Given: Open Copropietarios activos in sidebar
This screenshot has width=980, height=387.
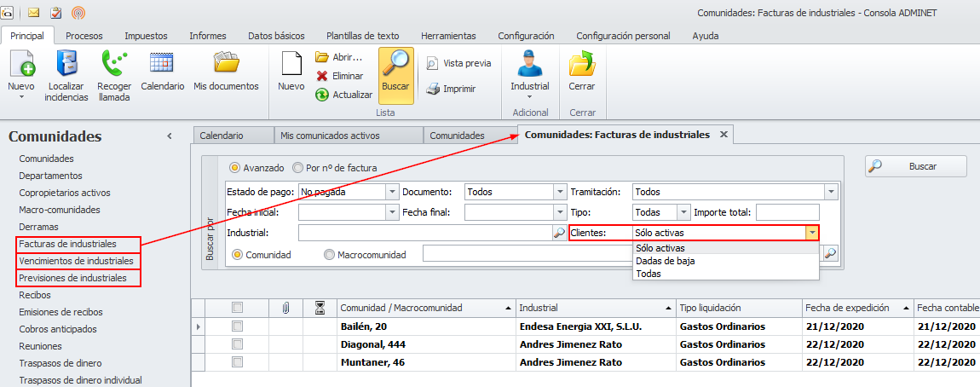Looking at the screenshot, I should (x=65, y=193).
